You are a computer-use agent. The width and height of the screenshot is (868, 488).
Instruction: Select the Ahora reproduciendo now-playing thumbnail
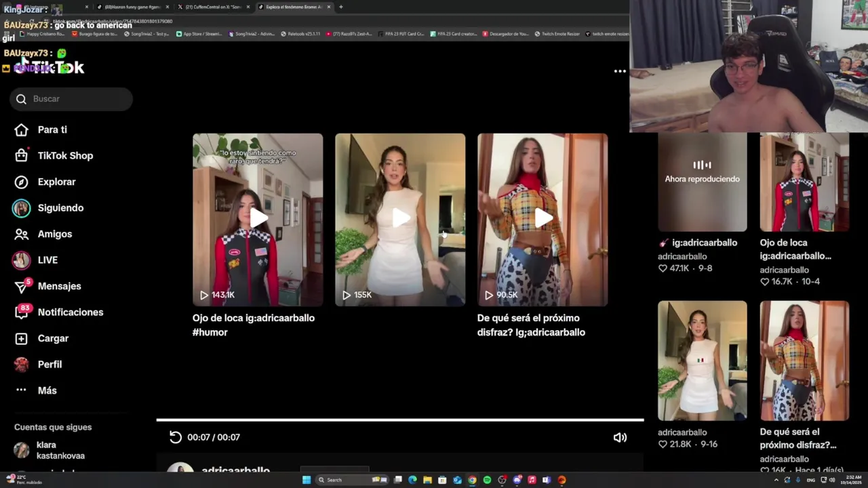[x=703, y=182]
